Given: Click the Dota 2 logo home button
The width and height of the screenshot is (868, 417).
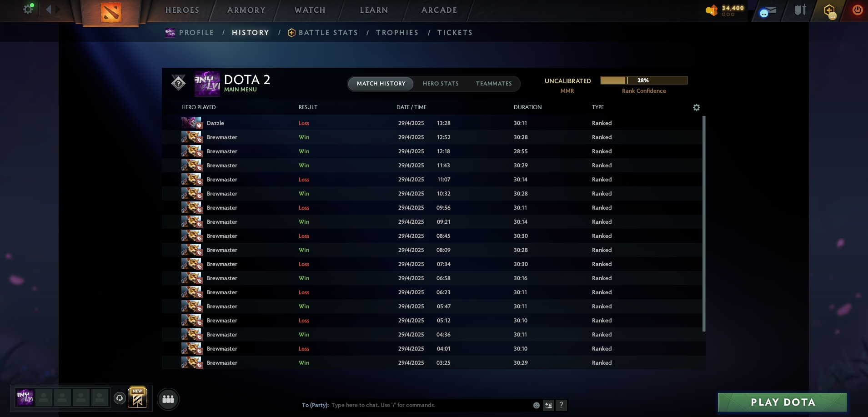Looking at the screenshot, I should click(x=110, y=12).
